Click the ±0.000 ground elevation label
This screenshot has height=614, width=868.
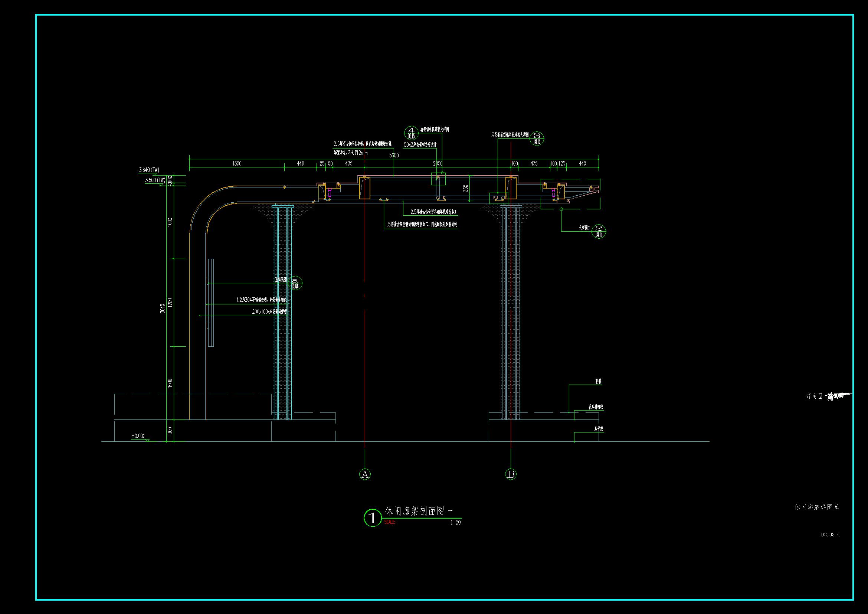(138, 436)
